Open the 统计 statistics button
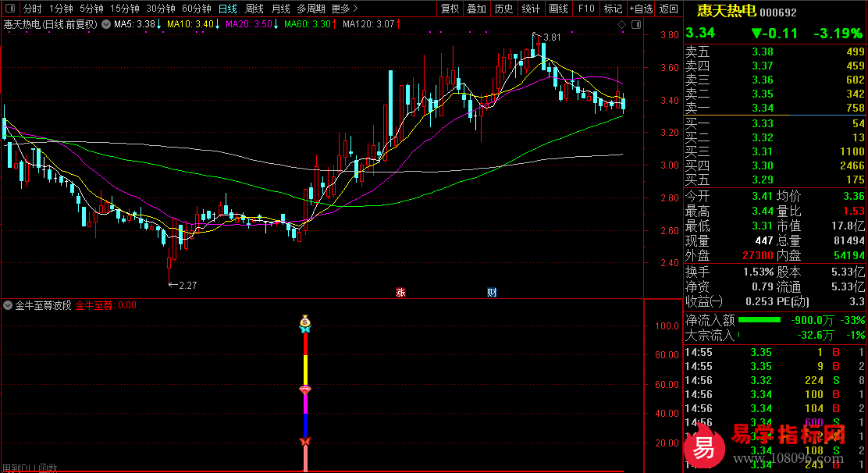The width and height of the screenshot is (868, 473). pyautogui.click(x=531, y=9)
